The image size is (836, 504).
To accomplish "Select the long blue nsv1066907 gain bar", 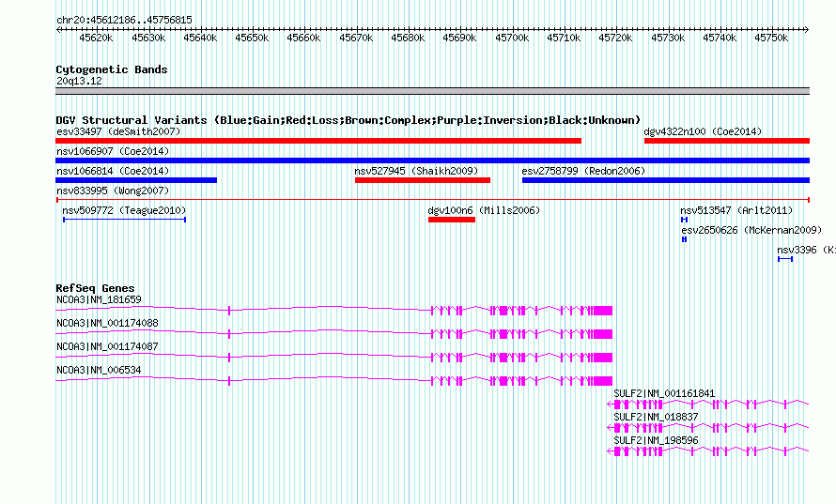I will click(x=432, y=160).
